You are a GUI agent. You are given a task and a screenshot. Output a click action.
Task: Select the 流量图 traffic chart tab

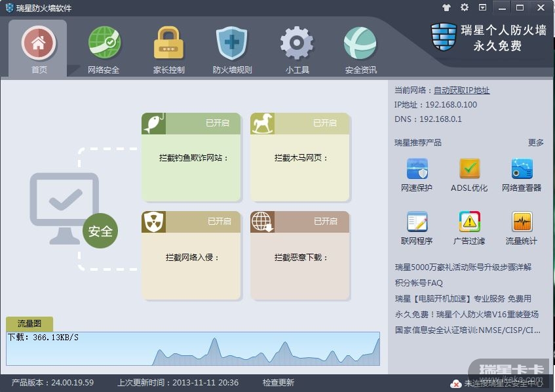tap(29, 324)
